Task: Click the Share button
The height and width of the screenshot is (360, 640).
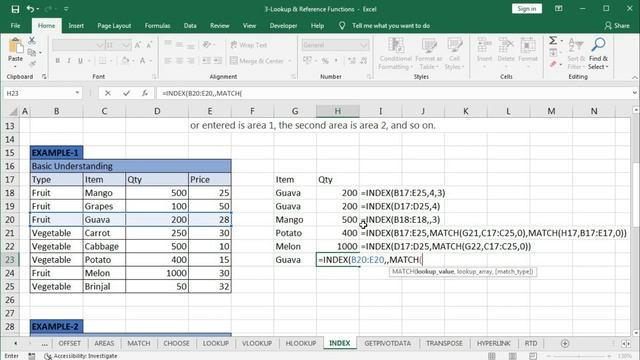Action: [x=617, y=26]
